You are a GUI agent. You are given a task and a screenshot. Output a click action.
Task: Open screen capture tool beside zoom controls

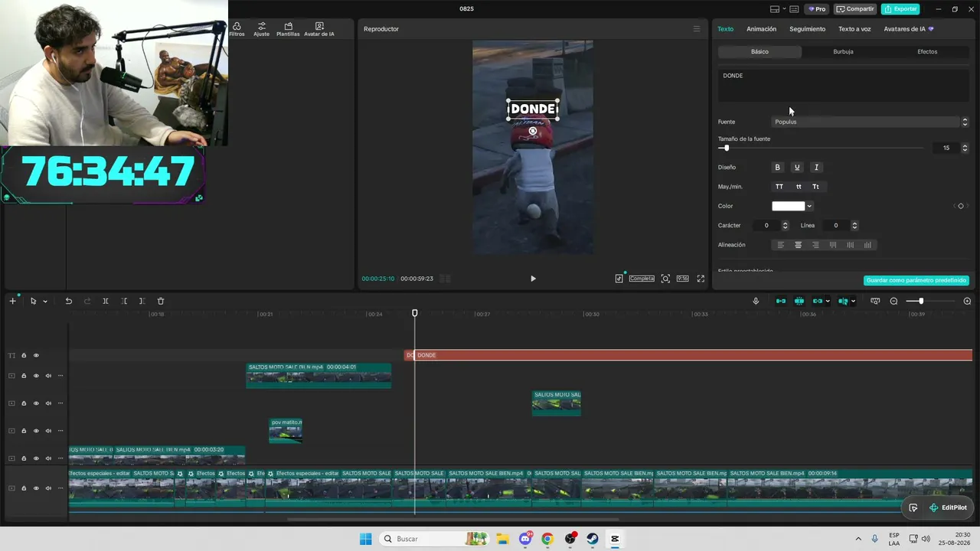(875, 302)
